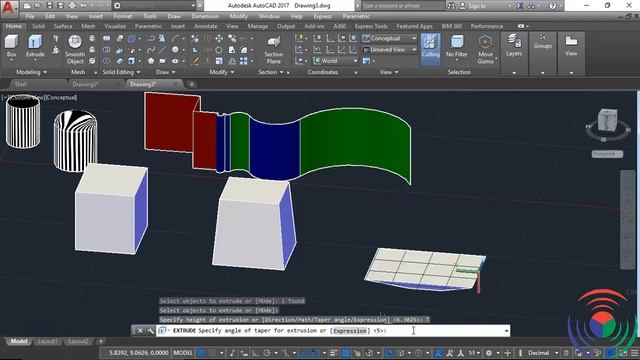
Task: Toggle annotation visibility in status bar
Action: 438,353
